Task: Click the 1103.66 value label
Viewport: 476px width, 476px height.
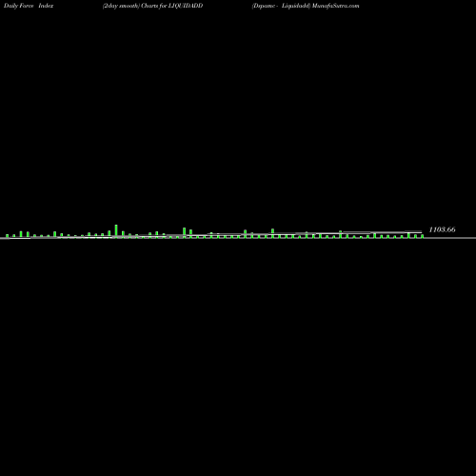Action: pos(442,229)
